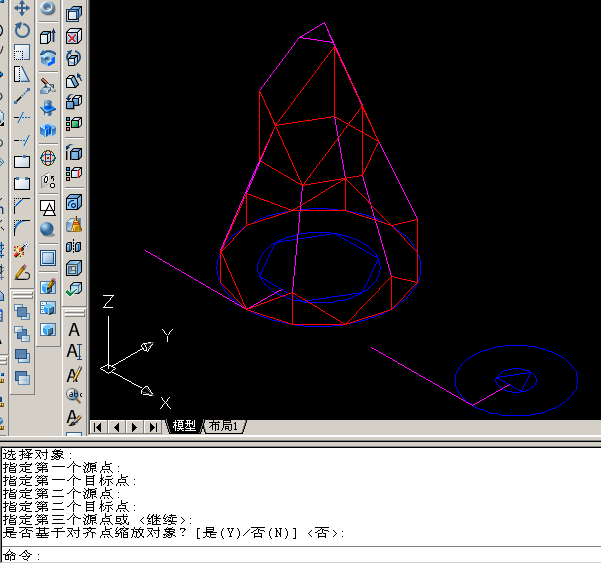The image size is (601, 563).
Task: Click the '选择对象:' history line
Action: pyautogui.click(x=38, y=455)
